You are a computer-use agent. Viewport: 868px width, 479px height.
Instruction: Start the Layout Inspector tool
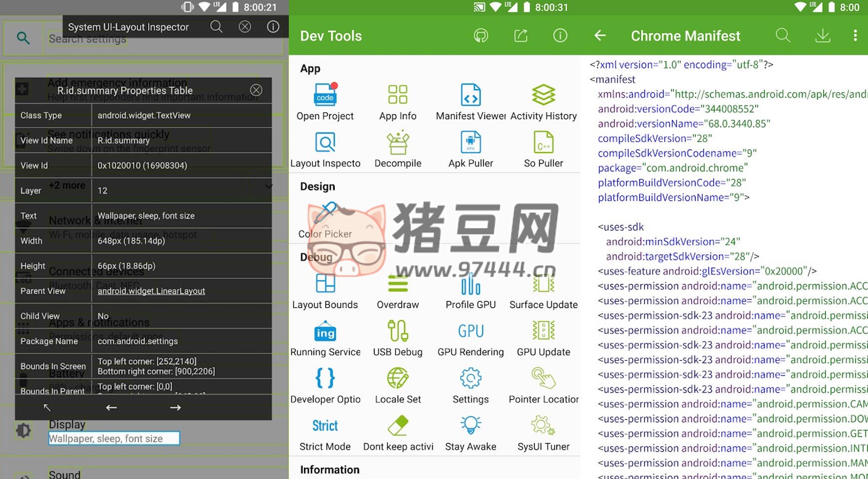coord(325,150)
